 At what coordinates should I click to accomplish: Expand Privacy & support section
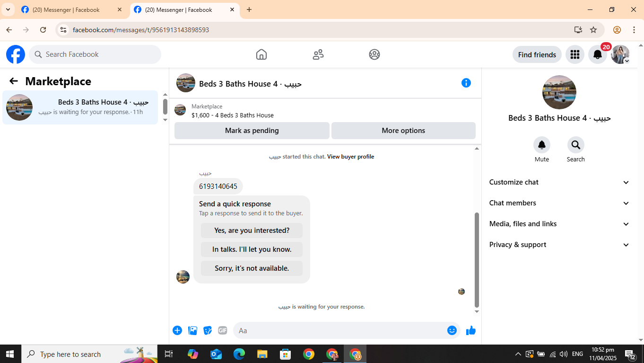click(559, 245)
